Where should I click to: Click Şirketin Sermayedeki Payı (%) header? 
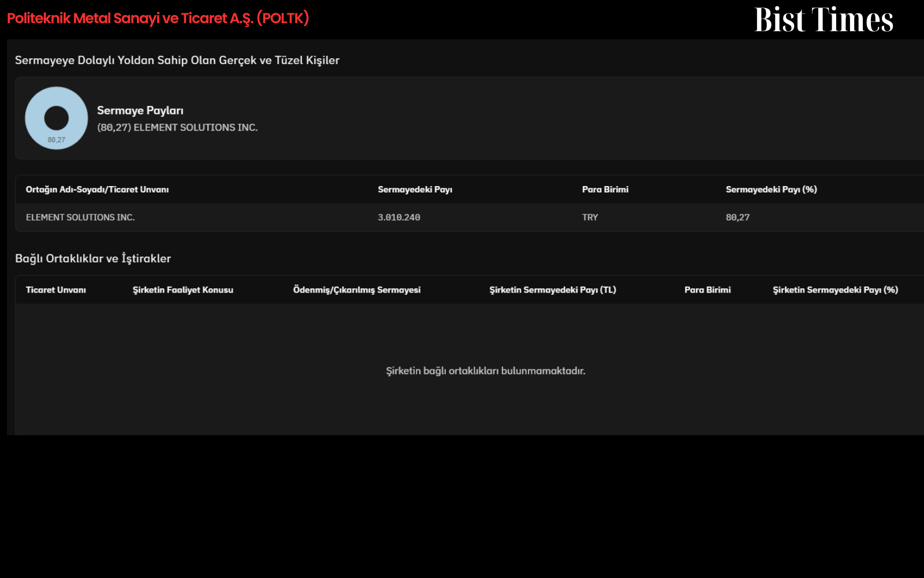pos(835,290)
